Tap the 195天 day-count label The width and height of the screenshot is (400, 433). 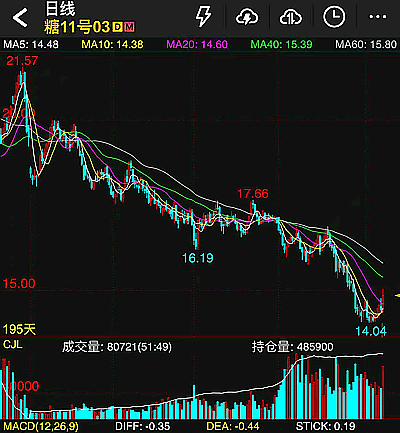pyautogui.click(x=19, y=330)
